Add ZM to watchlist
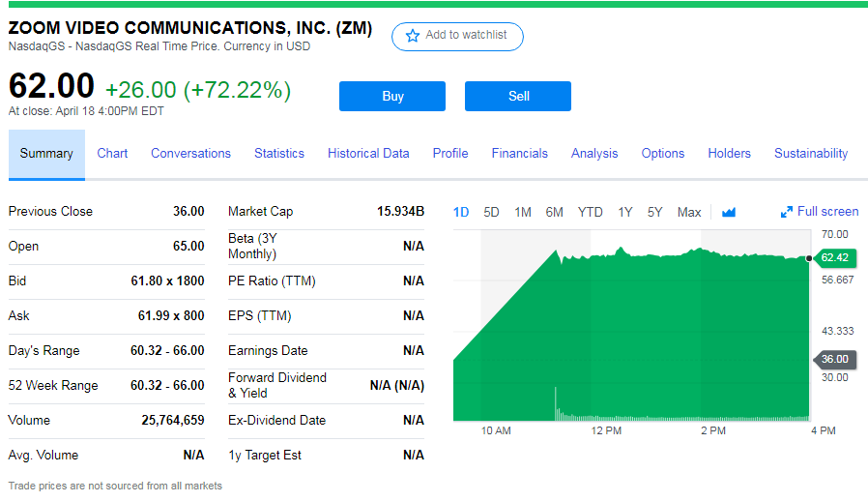 pos(457,37)
